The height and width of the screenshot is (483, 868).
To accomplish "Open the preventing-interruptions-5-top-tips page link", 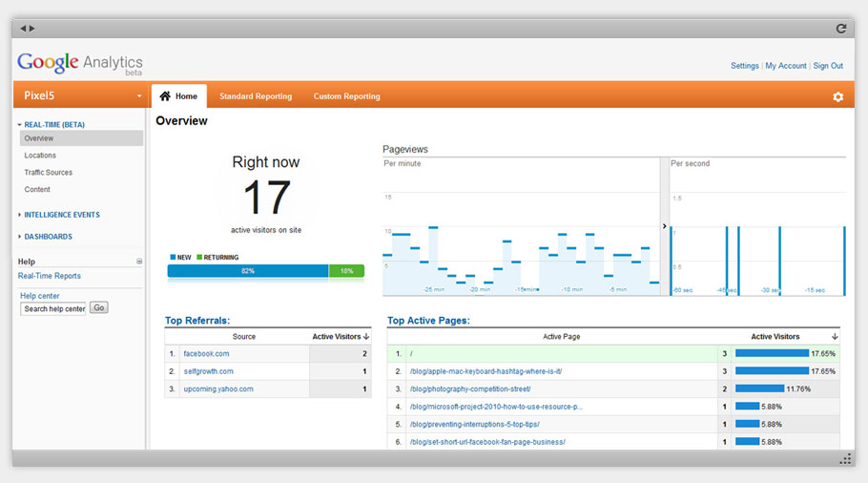I will (x=474, y=424).
